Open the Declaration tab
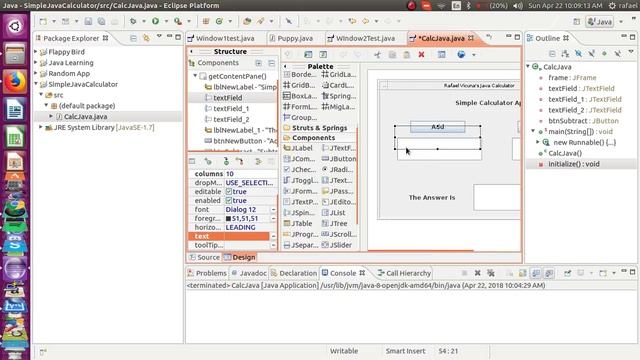Viewport: 640px width, 360px height. pyautogui.click(x=294, y=273)
